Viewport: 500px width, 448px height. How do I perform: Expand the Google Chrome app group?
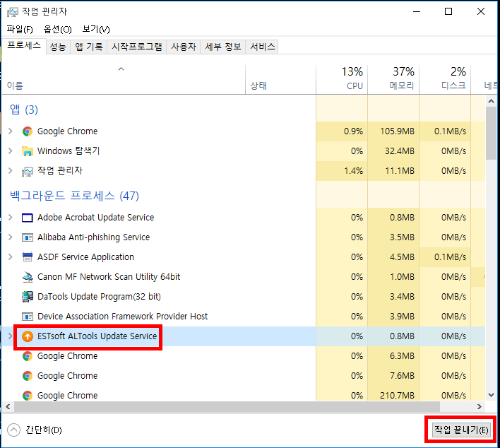click(x=11, y=131)
